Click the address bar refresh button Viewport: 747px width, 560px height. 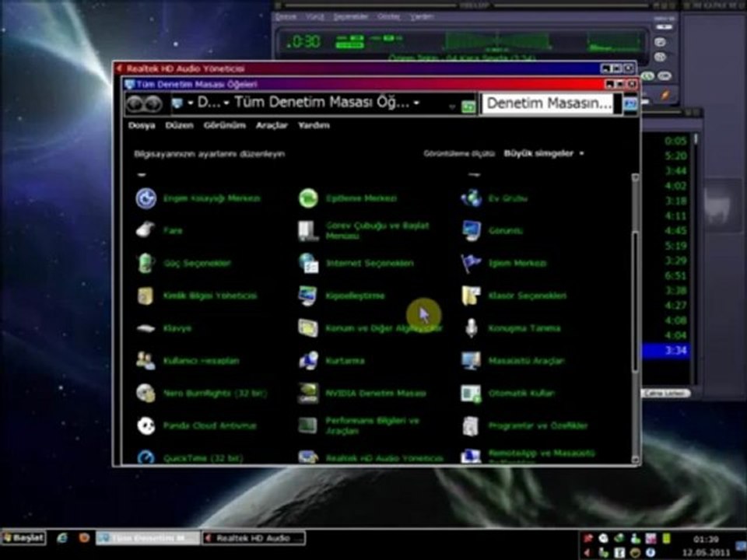click(468, 107)
